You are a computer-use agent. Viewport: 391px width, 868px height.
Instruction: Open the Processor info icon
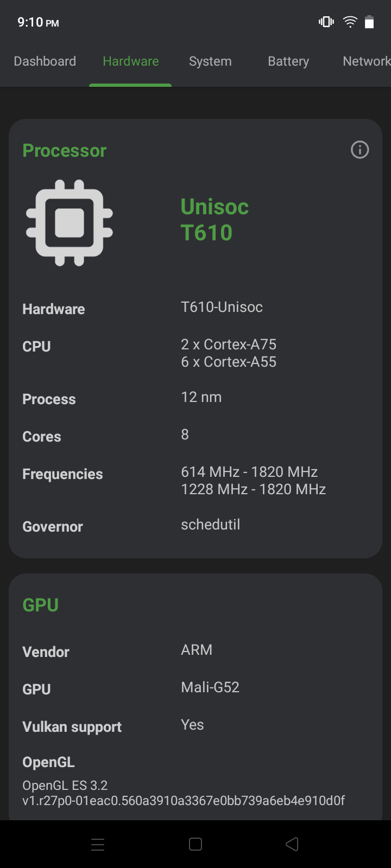(x=360, y=150)
